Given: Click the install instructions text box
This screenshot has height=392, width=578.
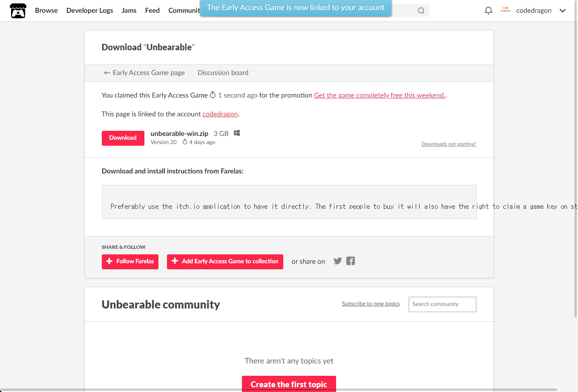Looking at the screenshot, I should click(x=289, y=202).
